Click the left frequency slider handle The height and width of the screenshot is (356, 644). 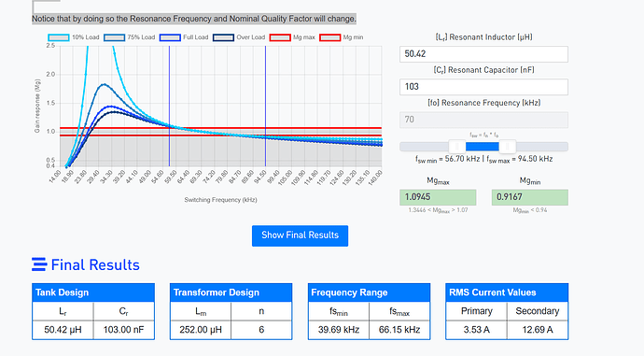coord(457,147)
